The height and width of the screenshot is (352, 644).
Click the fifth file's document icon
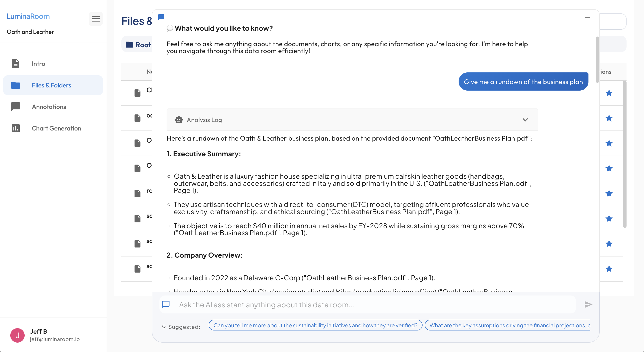[137, 193]
